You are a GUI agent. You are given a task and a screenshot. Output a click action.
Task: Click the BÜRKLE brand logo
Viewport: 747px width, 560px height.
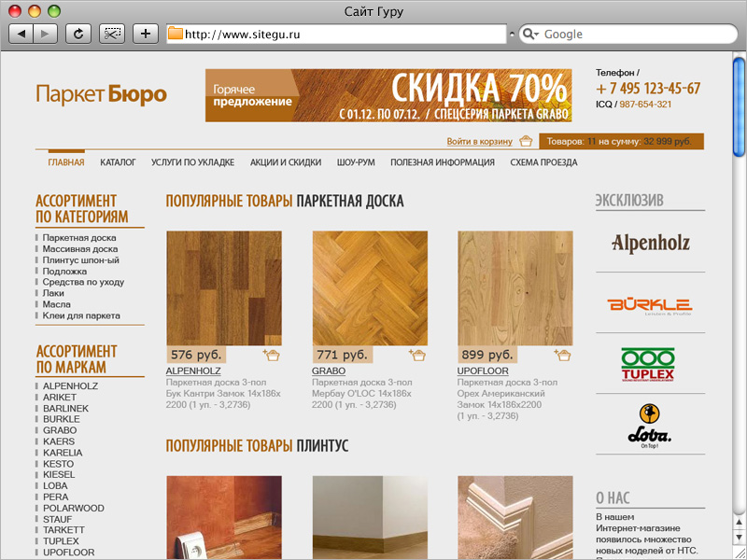click(x=650, y=306)
